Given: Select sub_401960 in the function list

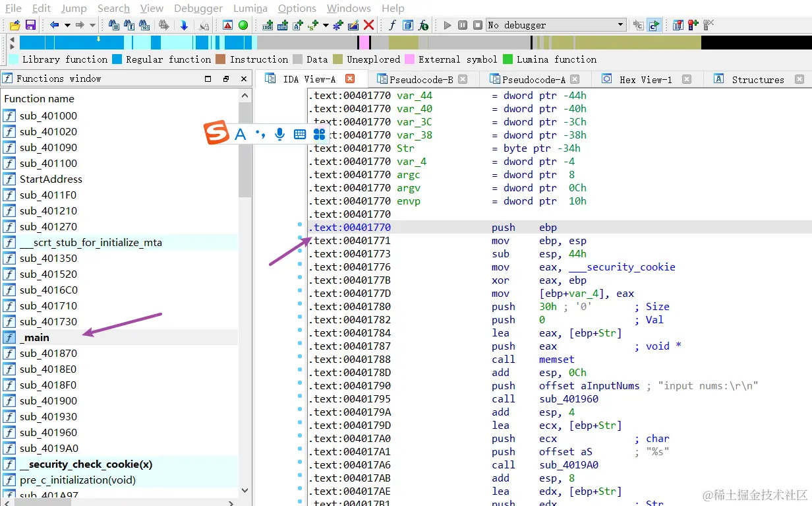Looking at the screenshot, I should tap(119, 432).
